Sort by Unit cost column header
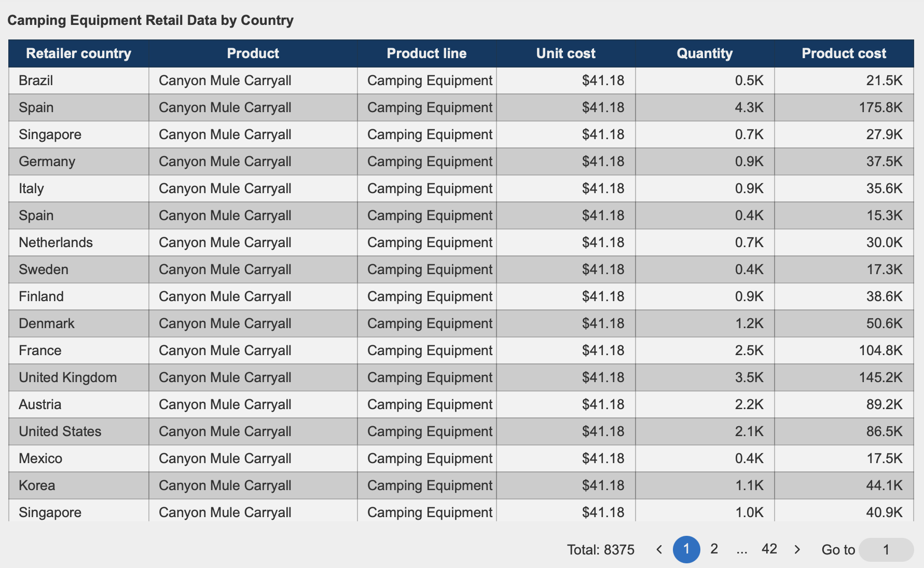Viewport: 924px width, 568px height. [566, 53]
